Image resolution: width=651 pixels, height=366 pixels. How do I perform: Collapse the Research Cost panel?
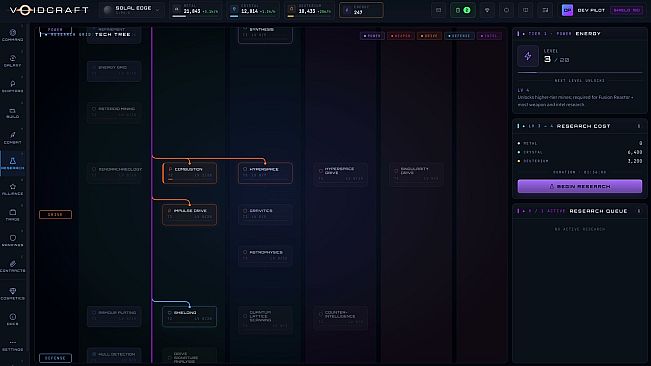pos(639,126)
